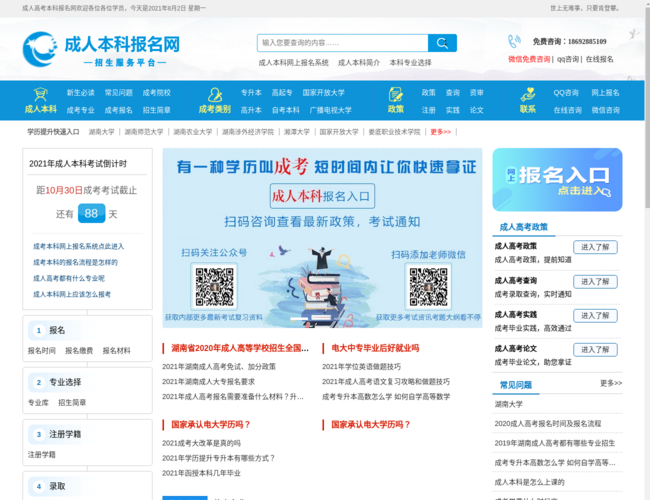Click 更多>> next to 常见问题
650x500 pixels.
(611, 383)
